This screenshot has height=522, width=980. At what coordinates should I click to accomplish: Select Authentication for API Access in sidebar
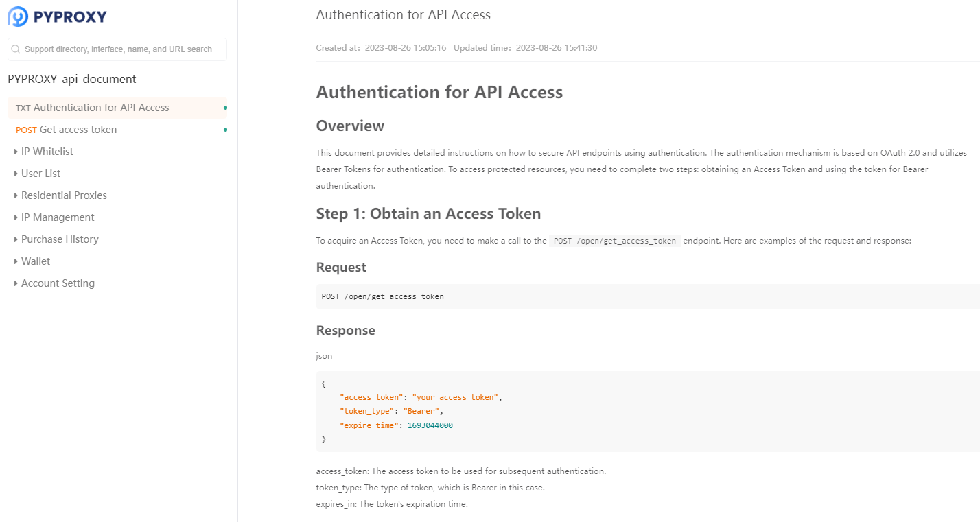[117, 108]
